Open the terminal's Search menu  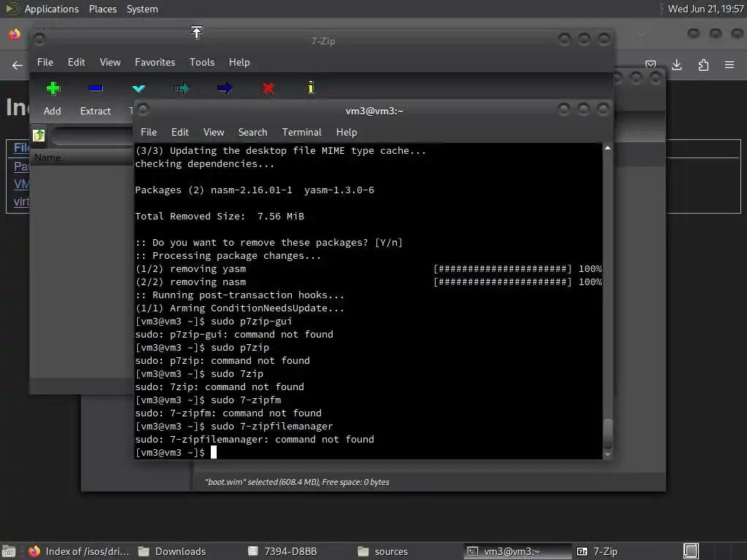click(x=252, y=133)
